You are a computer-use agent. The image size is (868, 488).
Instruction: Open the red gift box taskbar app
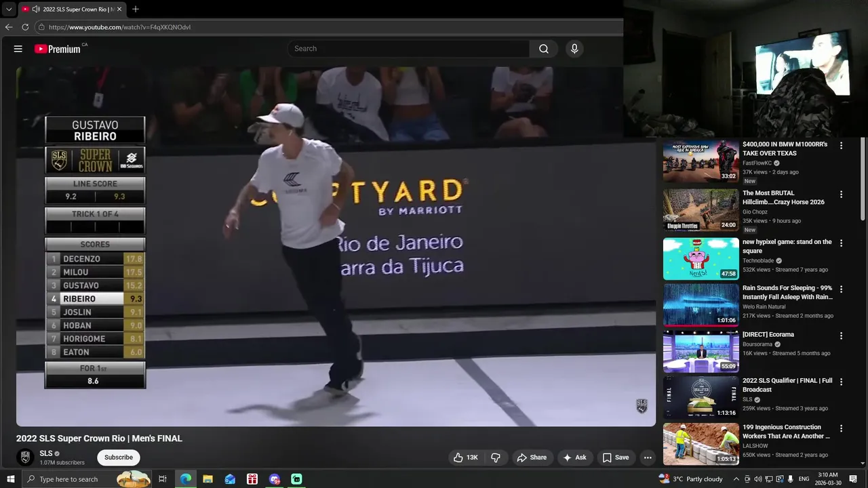point(252,479)
